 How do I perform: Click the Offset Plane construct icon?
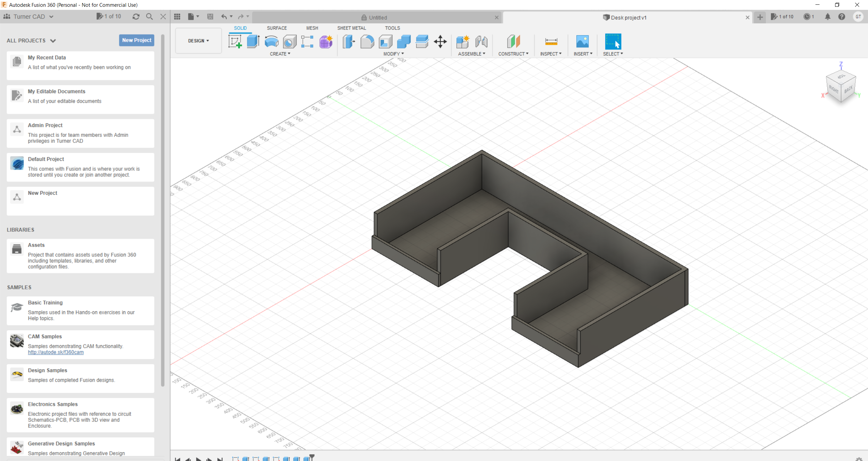click(x=513, y=42)
